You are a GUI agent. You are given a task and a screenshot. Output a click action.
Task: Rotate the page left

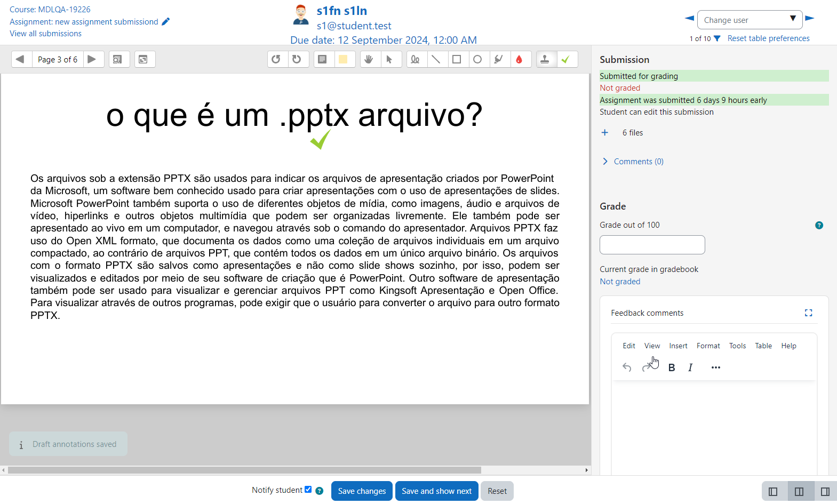(277, 59)
